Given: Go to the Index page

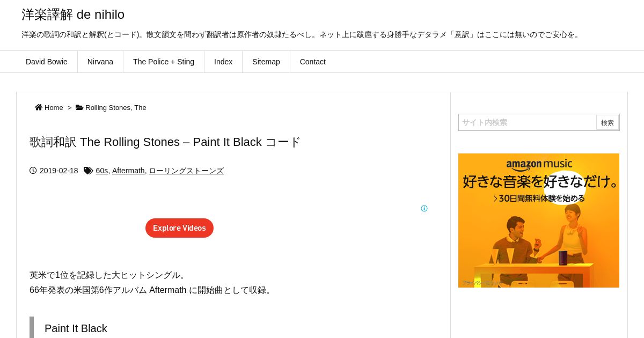Looking at the screenshot, I should 223,62.
